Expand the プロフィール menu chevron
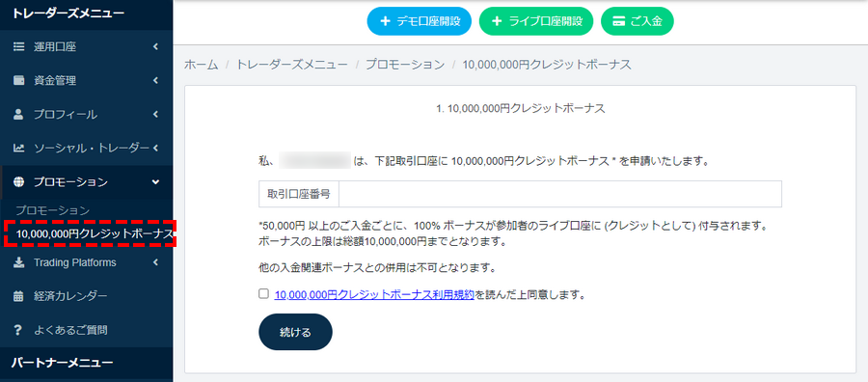868x382 pixels. [156, 115]
